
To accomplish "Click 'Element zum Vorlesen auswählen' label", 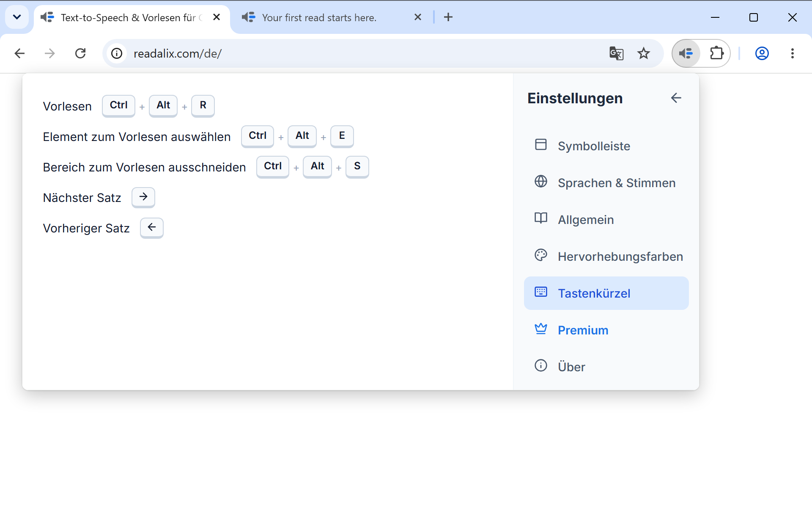I will click(137, 137).
